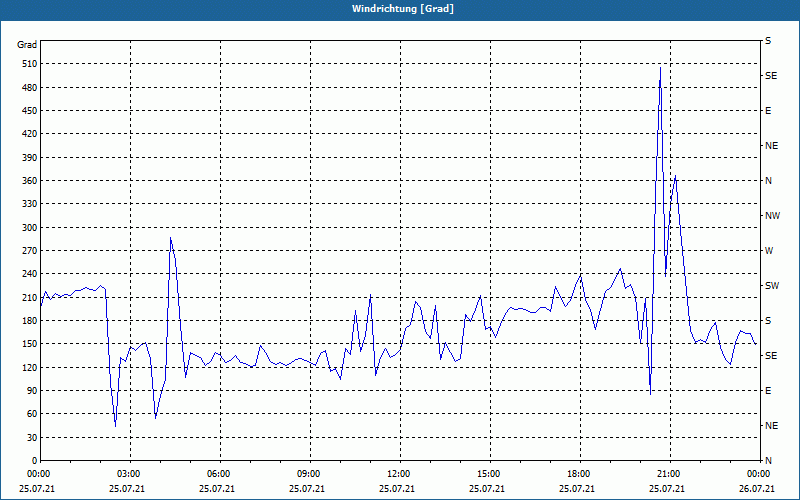
Task: Click the y-axis value 390
Action: 30,158
